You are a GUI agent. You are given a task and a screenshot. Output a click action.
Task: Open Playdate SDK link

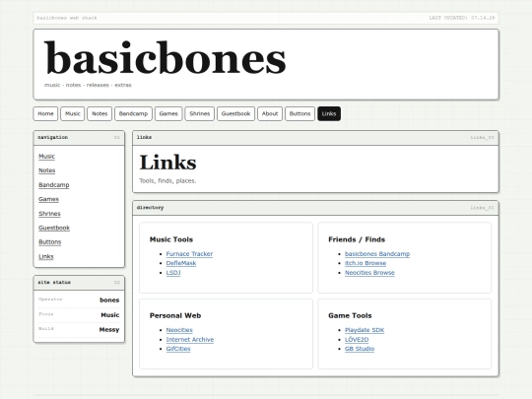[365, 330]
